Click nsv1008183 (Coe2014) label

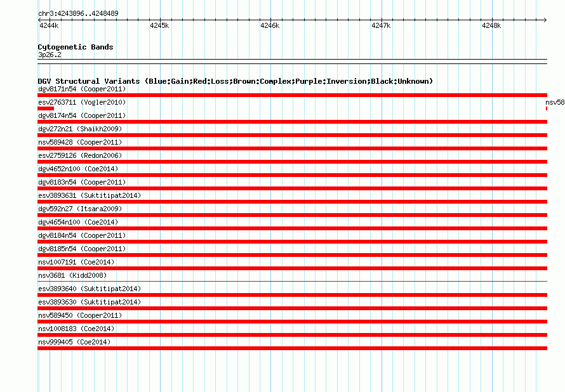[76, 329]
